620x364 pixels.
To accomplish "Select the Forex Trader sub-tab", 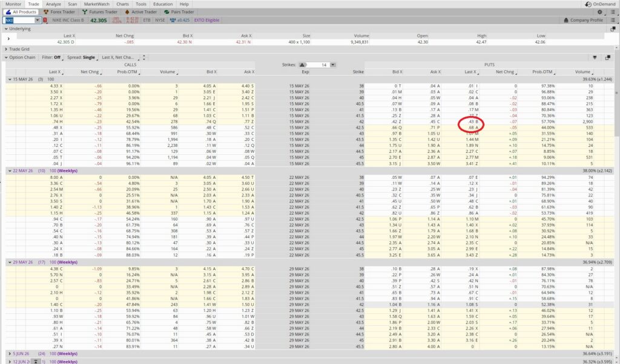I will tap(59, 12).
